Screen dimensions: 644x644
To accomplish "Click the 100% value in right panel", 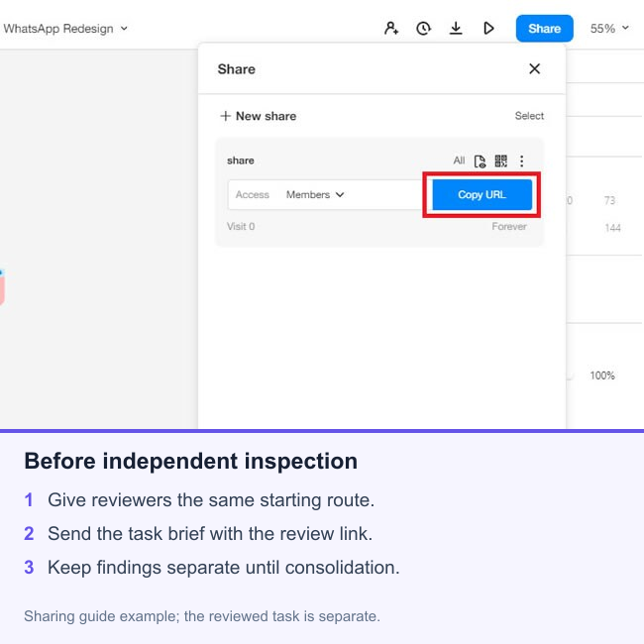I will coord(602,376).
